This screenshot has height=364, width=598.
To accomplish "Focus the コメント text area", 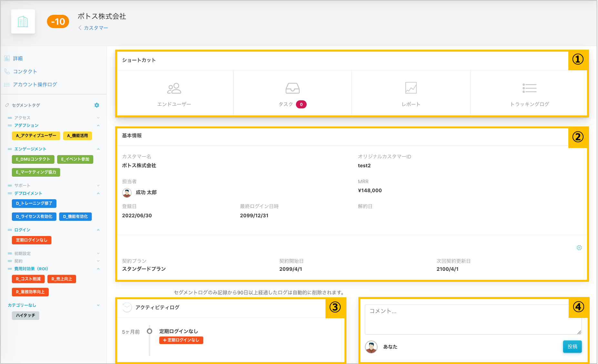I will click(473, 320).
